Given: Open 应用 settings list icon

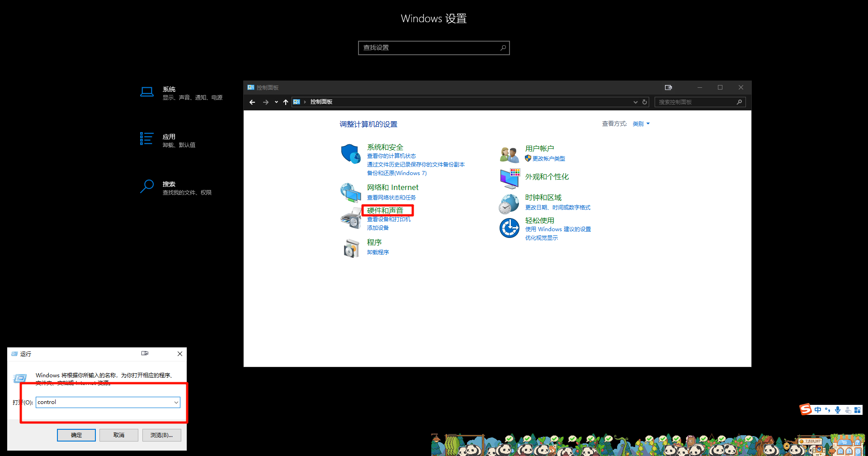Looking at the screenshot, I should point(147,138).
